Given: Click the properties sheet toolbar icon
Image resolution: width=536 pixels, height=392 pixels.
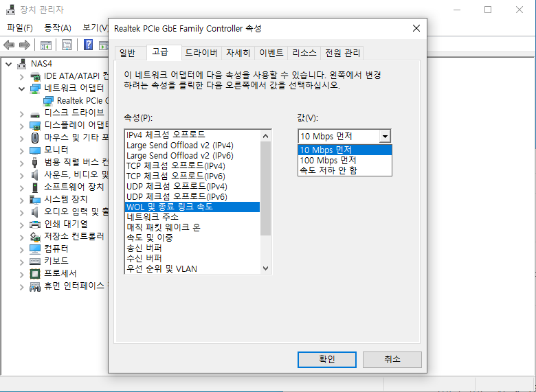Looking at the screenshot, I should tap(67, 45).
